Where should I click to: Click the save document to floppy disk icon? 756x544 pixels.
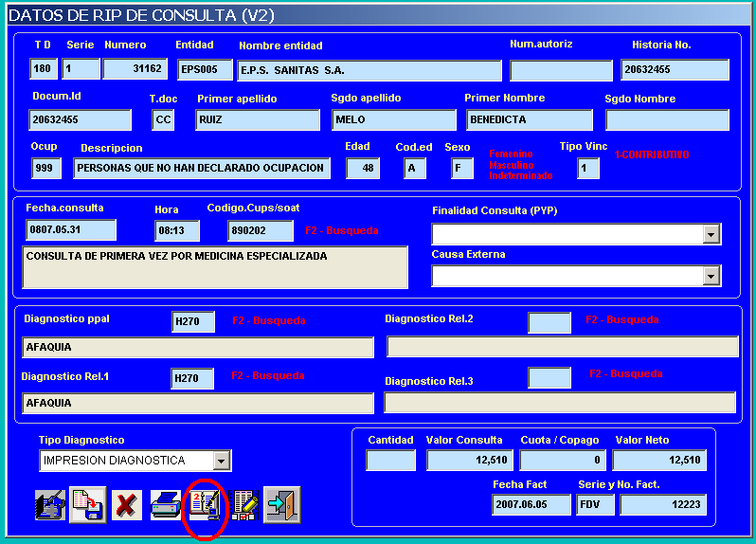click(x=88, y=505)
